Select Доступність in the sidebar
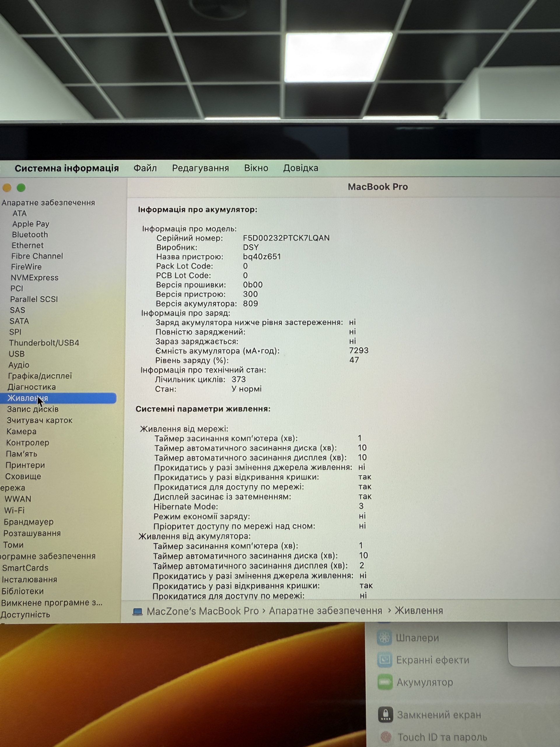560x747 pixels. 25,615
